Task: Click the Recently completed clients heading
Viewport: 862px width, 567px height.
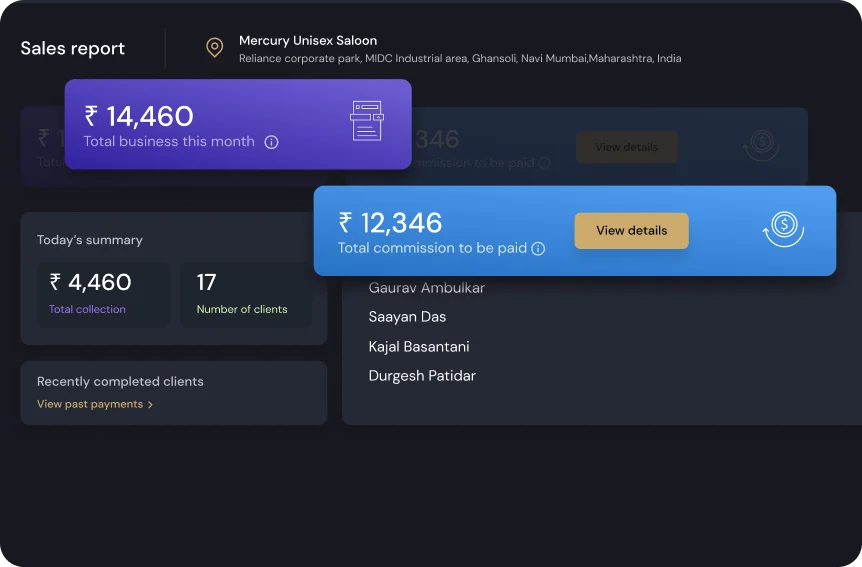Action: coord(120,381)
